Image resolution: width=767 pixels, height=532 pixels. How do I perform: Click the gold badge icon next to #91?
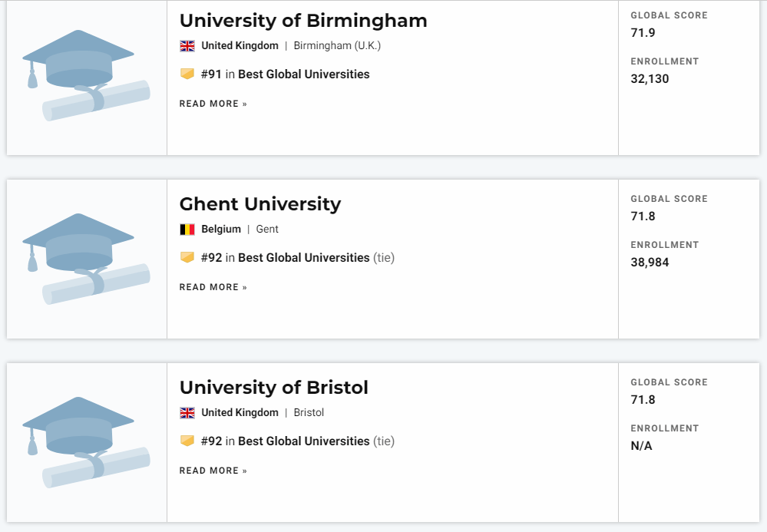pyautogui.click(x=187, y=74)
